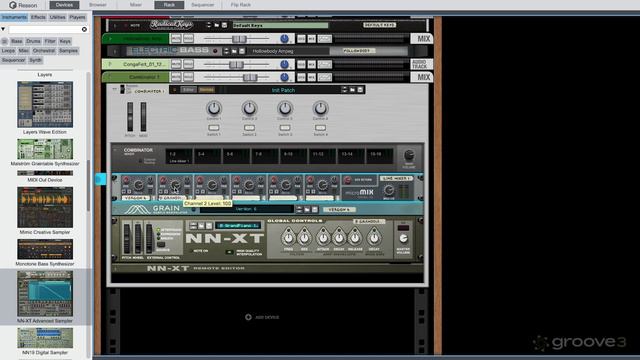Toggle the list view icon beside Bass tag
This screenshot has height=360, width=640.
point(4,41)
